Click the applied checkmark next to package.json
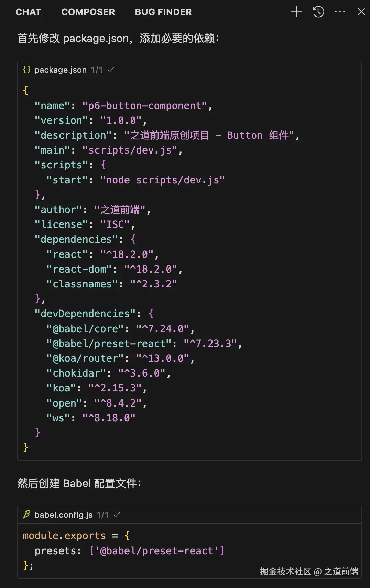 pyautogui.click(x=111, y=70)
